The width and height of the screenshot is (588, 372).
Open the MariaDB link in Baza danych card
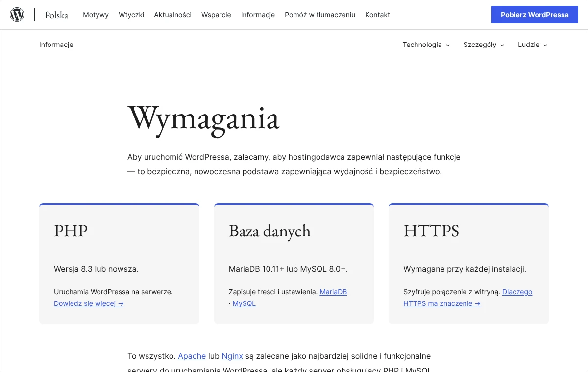click(333, 292)
